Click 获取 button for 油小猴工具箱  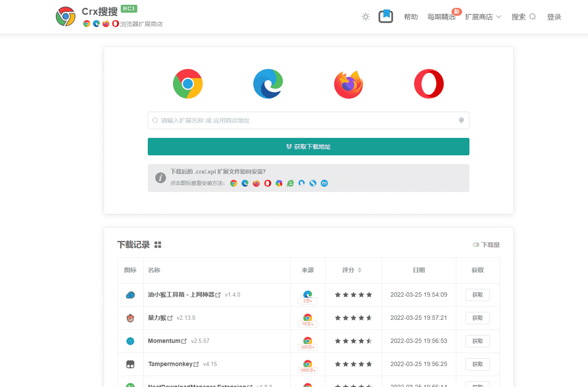pos(478,295)
